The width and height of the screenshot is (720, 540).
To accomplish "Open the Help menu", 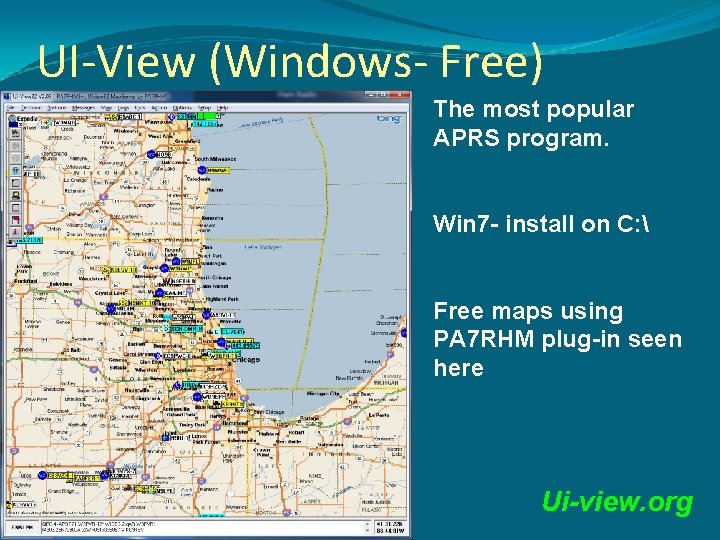I will 222,108.
